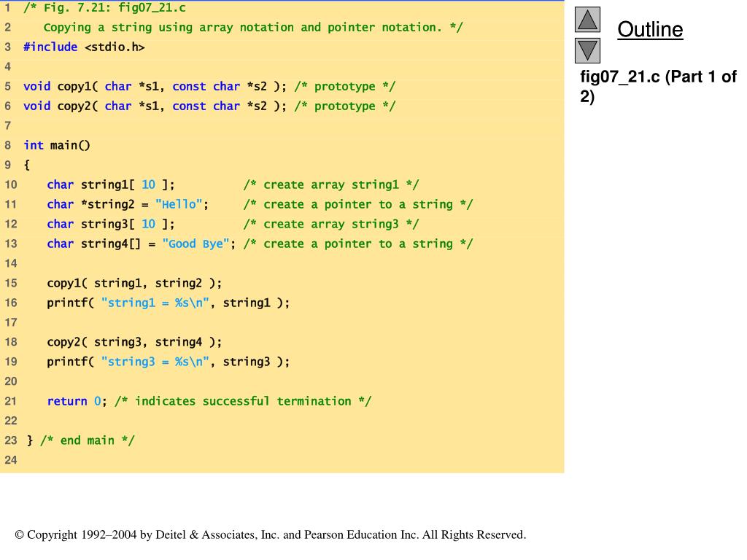Viewport: 747px width, 560px height.
Task: Click the down arrow navigation icon
Action: [587, 50]
